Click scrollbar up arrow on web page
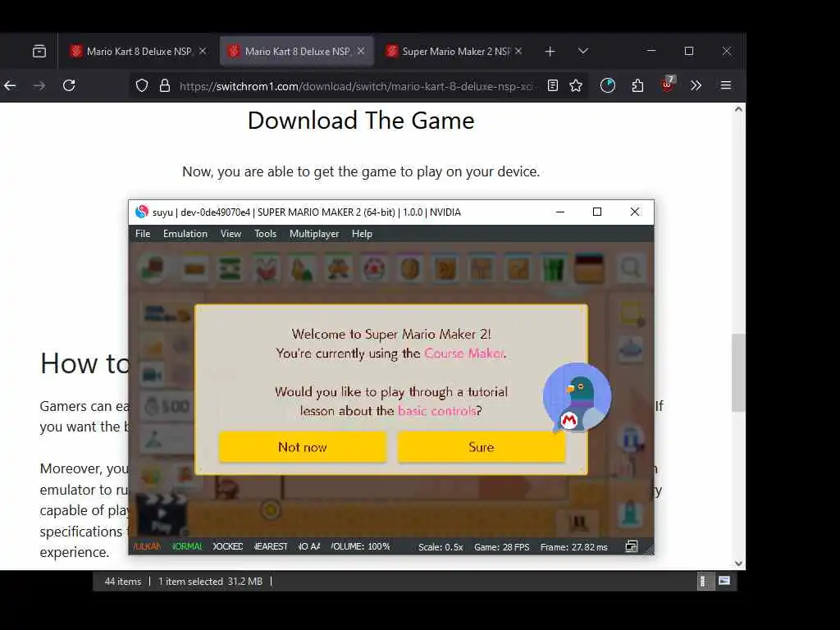The height and width of the screenshot is (630, 840). (739, 109)
